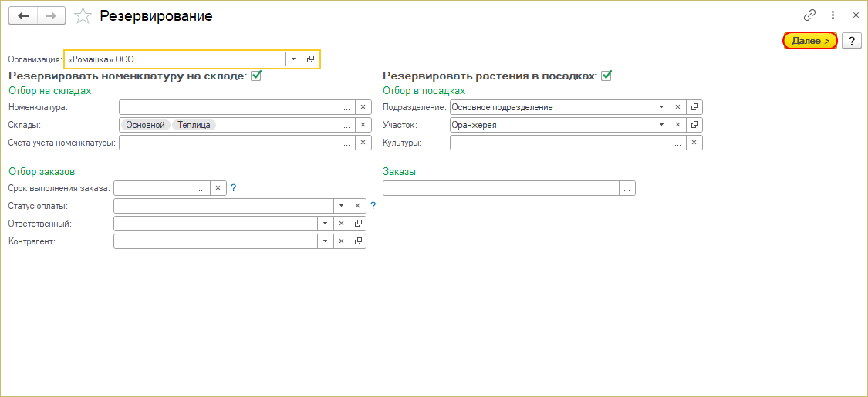Open Заказы selection with ellipsis button
This screenshot has width=868, height=397.
(x=627, y=188)
